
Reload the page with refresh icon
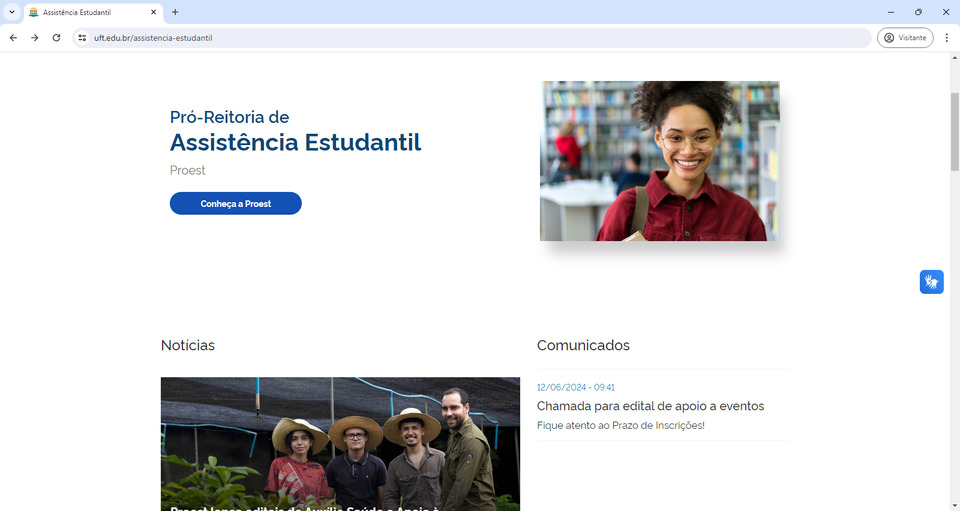click(56, 38)
